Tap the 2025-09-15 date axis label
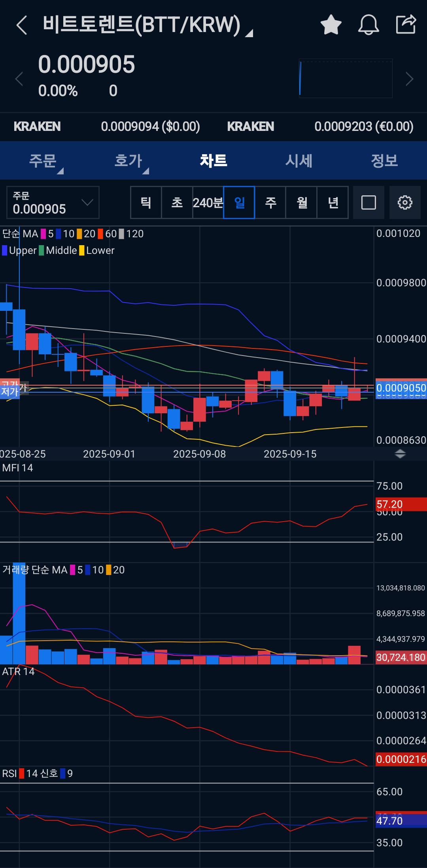427x868 pixels. pos(290,454)
